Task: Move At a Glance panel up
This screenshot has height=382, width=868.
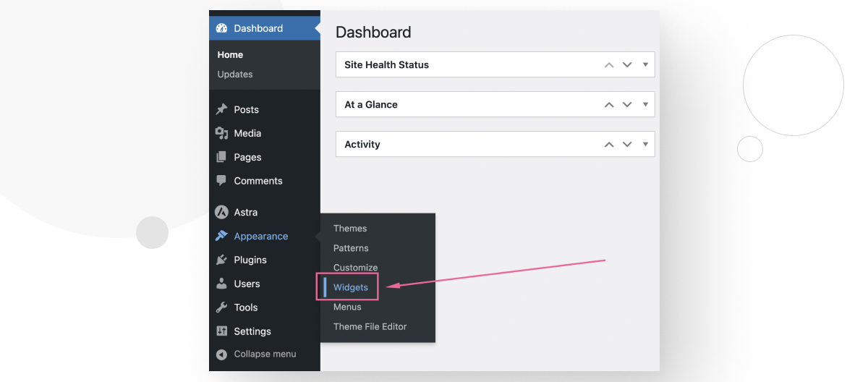Action: 609,105
